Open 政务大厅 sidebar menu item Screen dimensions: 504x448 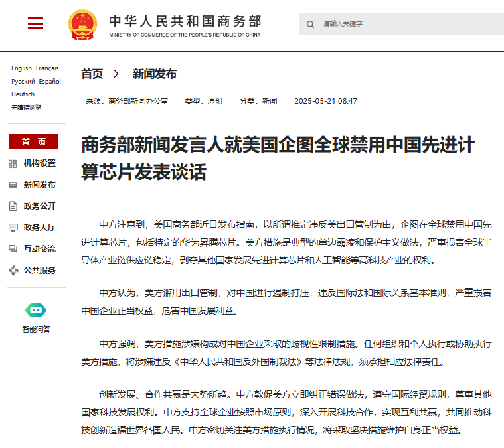(40, 227)
